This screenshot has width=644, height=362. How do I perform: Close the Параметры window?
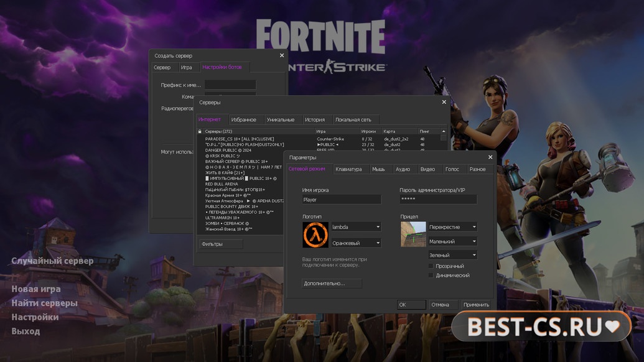[490, 157]
